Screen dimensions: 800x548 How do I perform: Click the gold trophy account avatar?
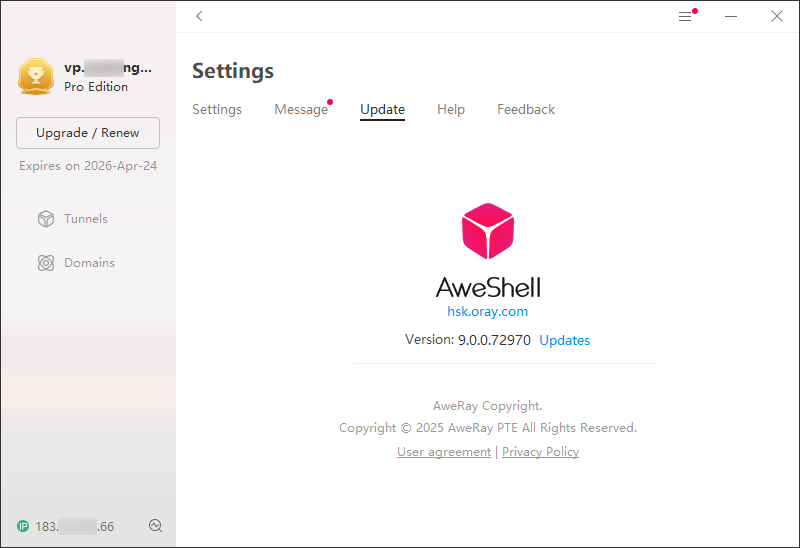(x=36, y=76)
